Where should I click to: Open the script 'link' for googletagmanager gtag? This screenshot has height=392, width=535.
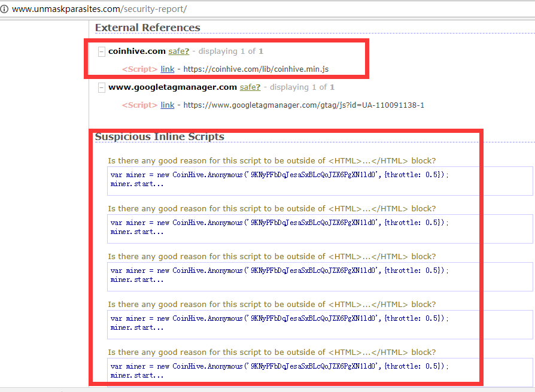[168, 105]
